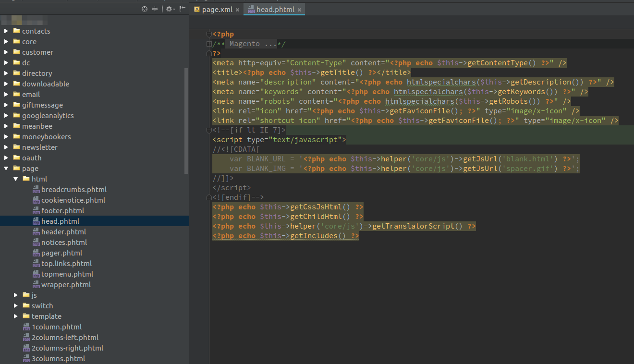Select the head.phtml editor tab
This screenshot has height=364, width=634.
click(274, 9)
